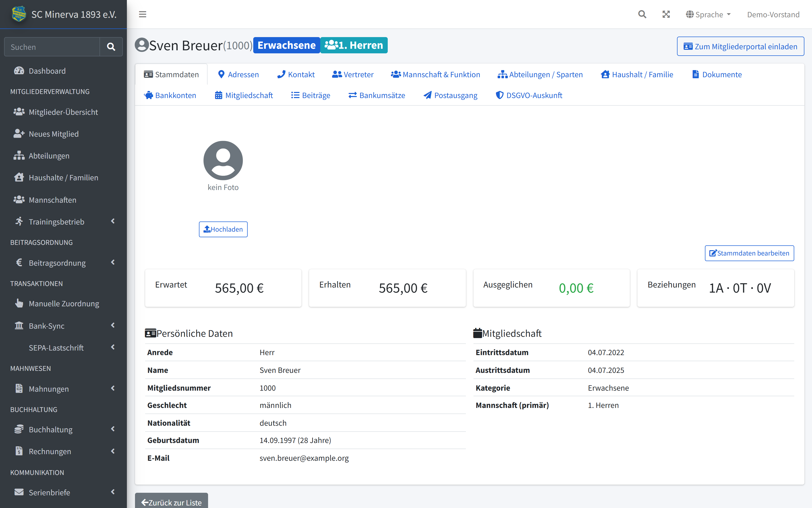Click the SC Minerva club logo

coord(19,14)
